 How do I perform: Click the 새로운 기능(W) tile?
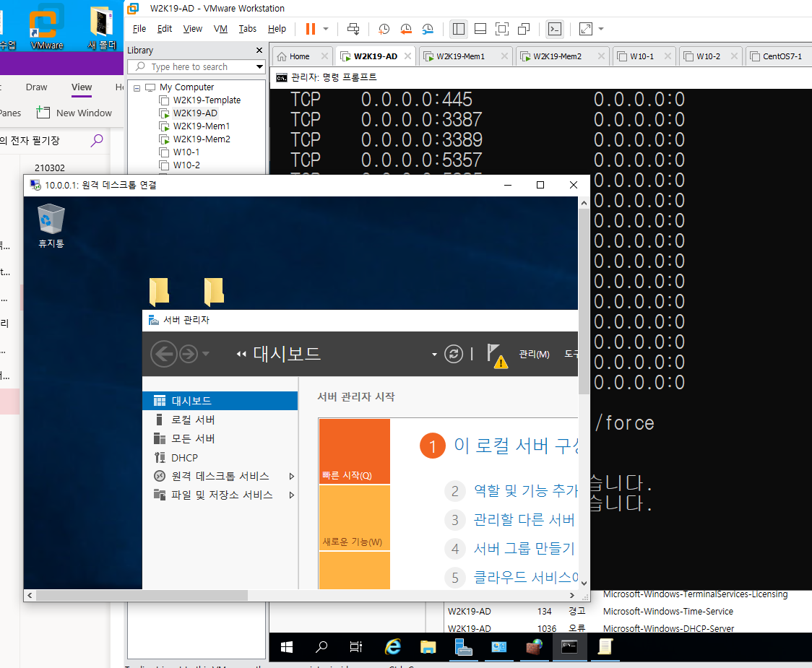(x=355, y=518)
